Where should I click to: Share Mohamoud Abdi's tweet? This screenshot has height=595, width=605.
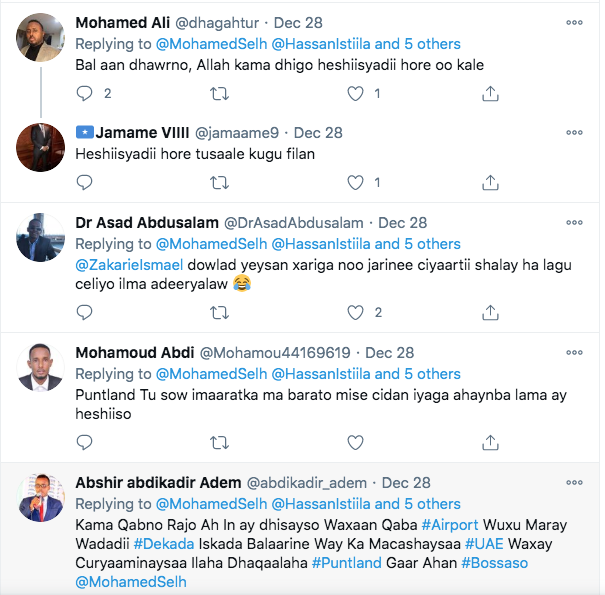490,443
